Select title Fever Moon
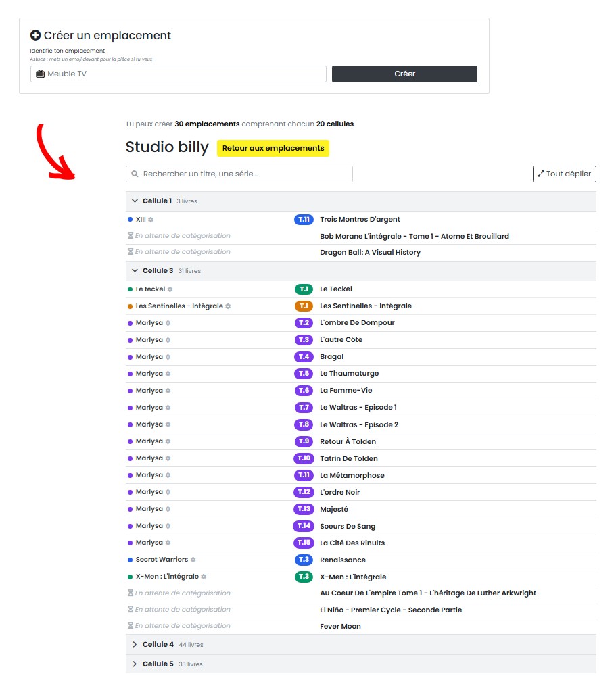The width and height of the screenshot is (616, 682). 340,627
